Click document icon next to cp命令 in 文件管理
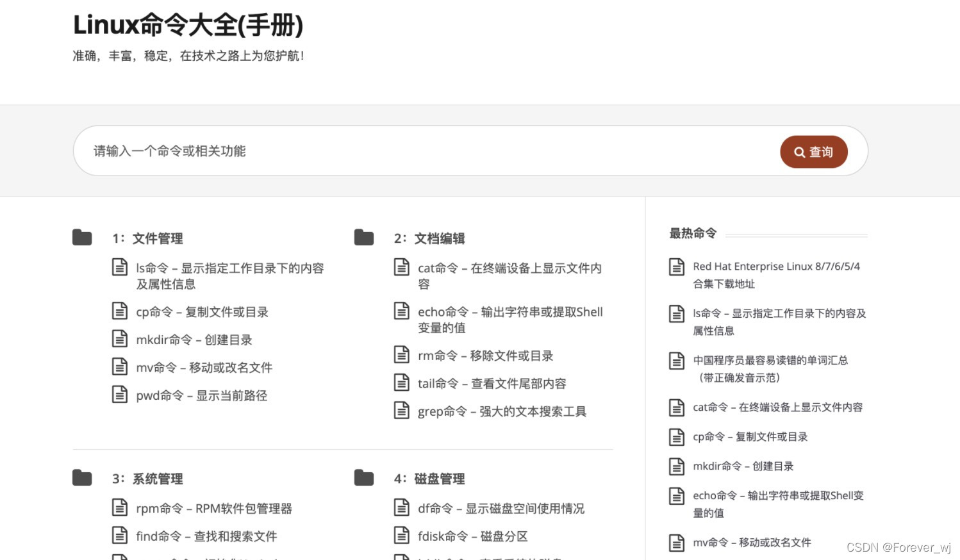960x560 pixels. 120,311
